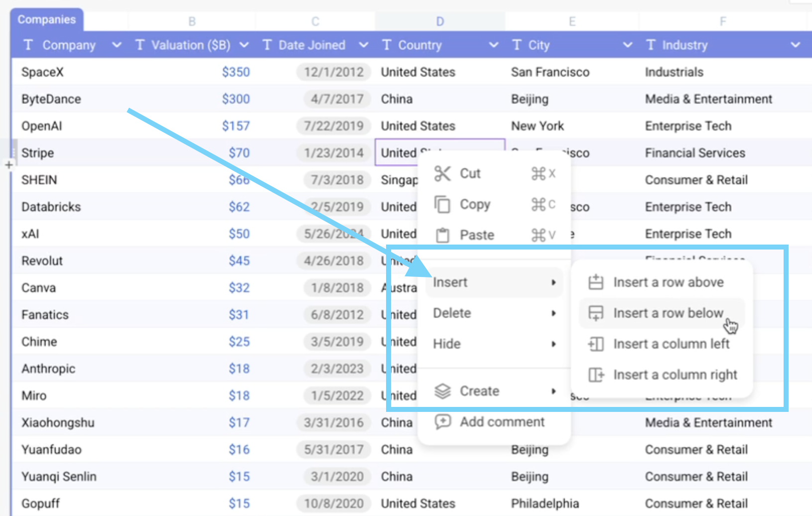Click OpenAI's $157 valuation link
The image size is (812, 516).
point(236,126)
